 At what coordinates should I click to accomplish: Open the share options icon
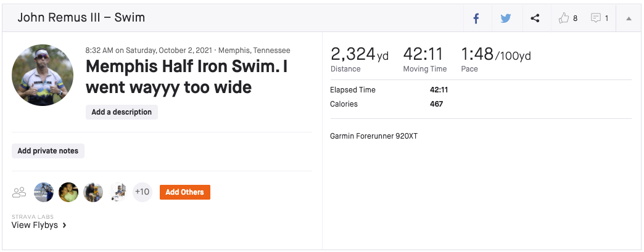click(x=535, y=18)
